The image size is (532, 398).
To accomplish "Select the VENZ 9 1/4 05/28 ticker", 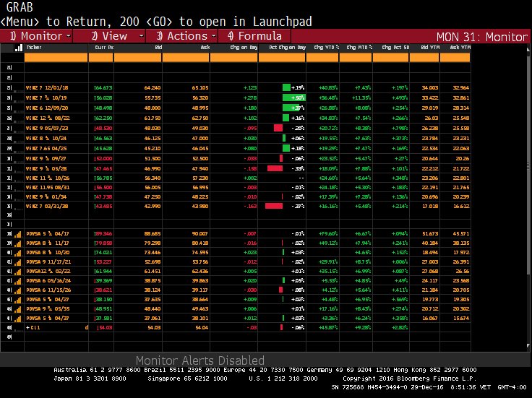I will [x=46, y=169].
